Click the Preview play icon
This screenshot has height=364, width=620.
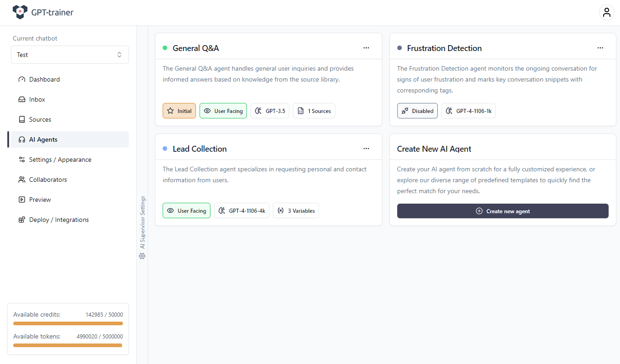click(x=22, y=200)
